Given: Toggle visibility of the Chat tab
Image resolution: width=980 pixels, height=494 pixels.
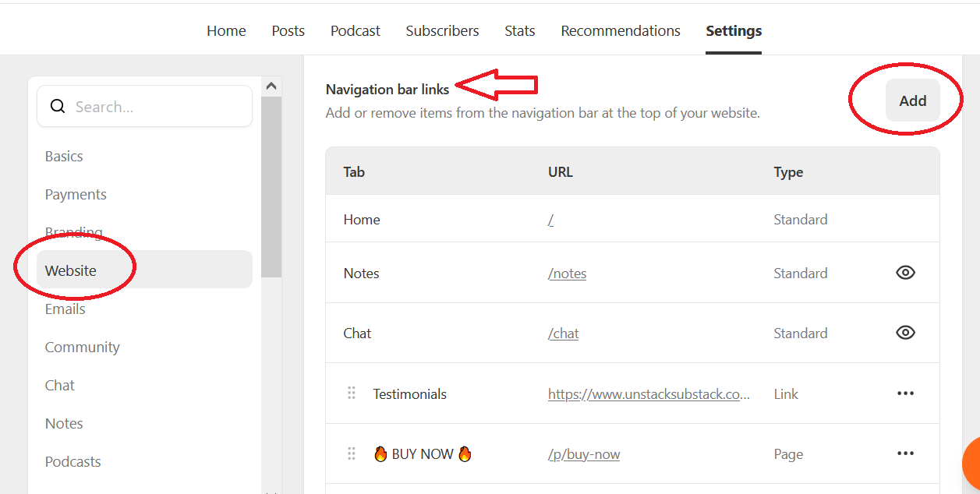Looking at the screenshot, I should 905,332.
